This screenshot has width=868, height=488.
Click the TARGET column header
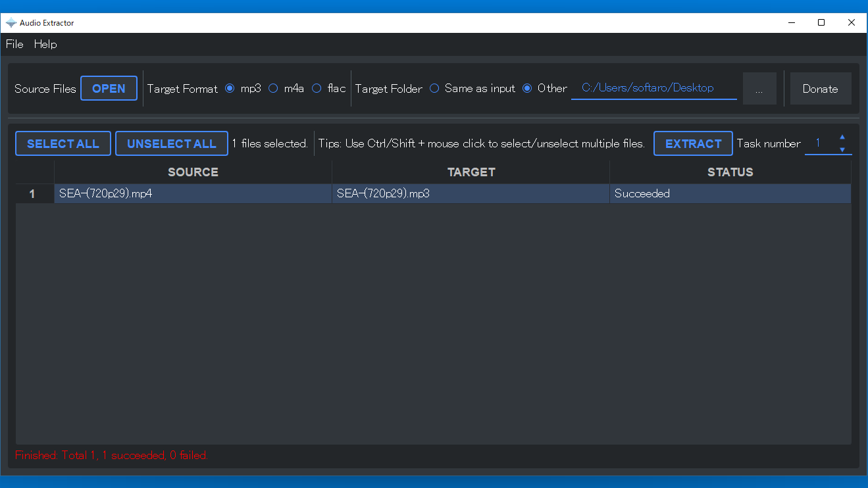click(x=471, y=172)
